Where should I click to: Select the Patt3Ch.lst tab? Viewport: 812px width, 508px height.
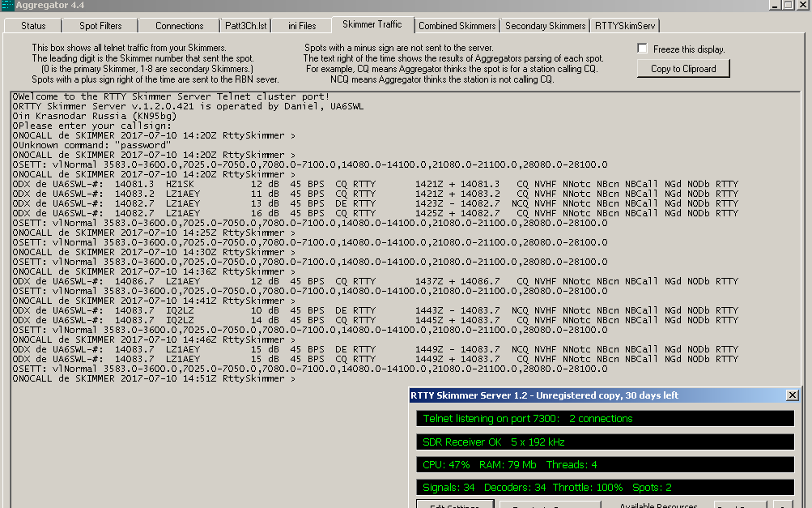(x=246, y=26)
